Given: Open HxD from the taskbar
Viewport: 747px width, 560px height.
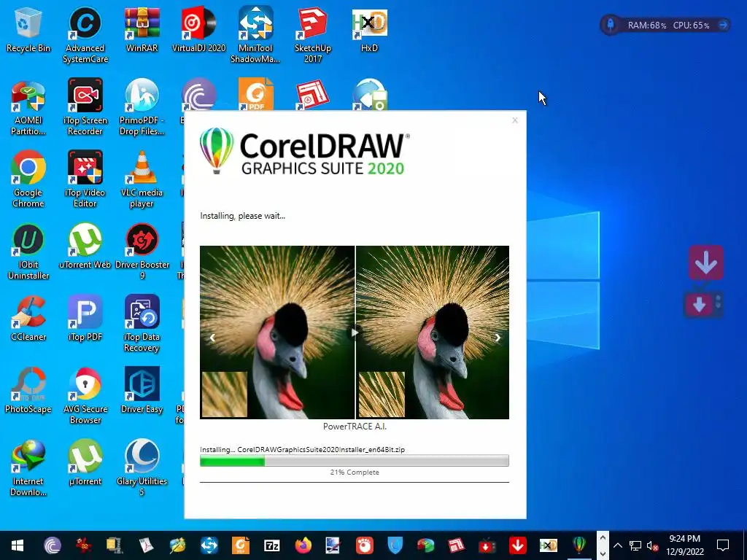Looking at the screenshot, I should tap(549, 545).
